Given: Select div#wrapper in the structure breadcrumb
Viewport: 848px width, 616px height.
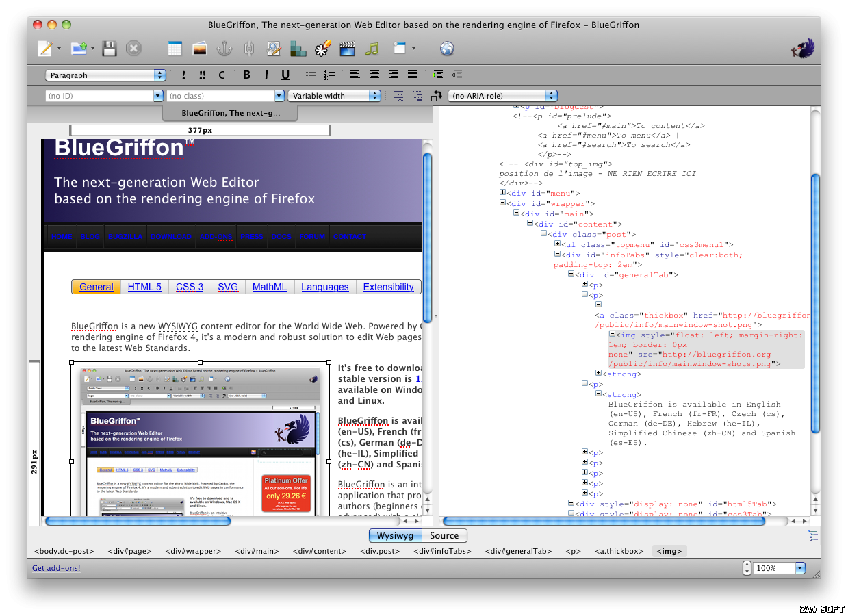Looking at the screenshot, I should click(x=193, y=551).
